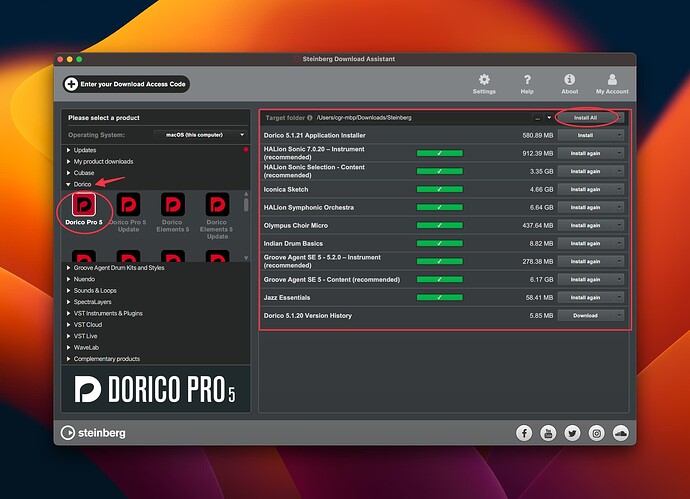This screenshot has height=499, width=690.
Task: Open the SoundCloud link icon
Action: point(620,433)
